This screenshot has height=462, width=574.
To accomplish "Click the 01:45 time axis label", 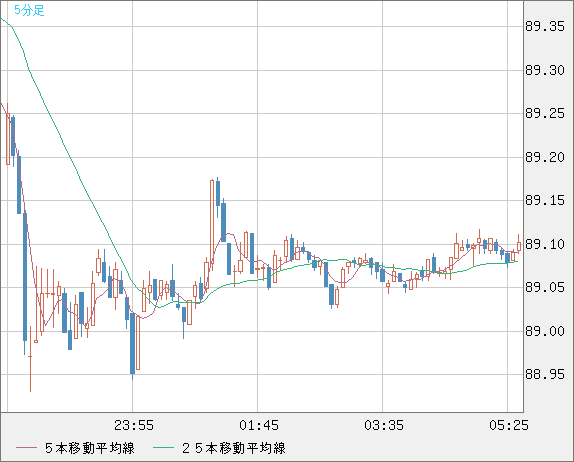I will pyautogui.click(x=259, y=425).
